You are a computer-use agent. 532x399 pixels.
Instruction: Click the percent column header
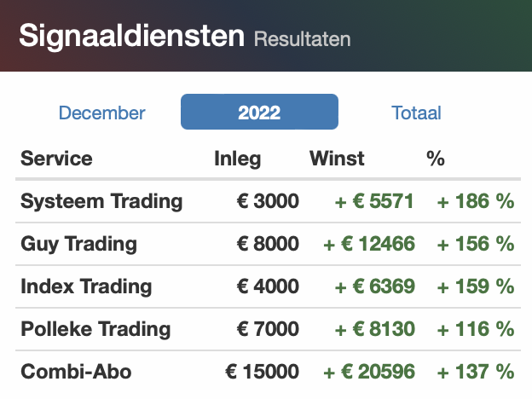point(436,158)
